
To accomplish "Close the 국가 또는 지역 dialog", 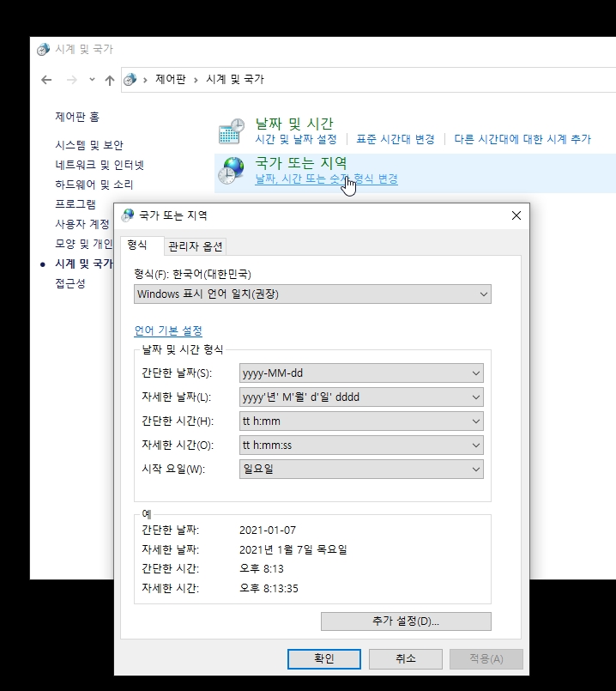I will pos(516,215).
